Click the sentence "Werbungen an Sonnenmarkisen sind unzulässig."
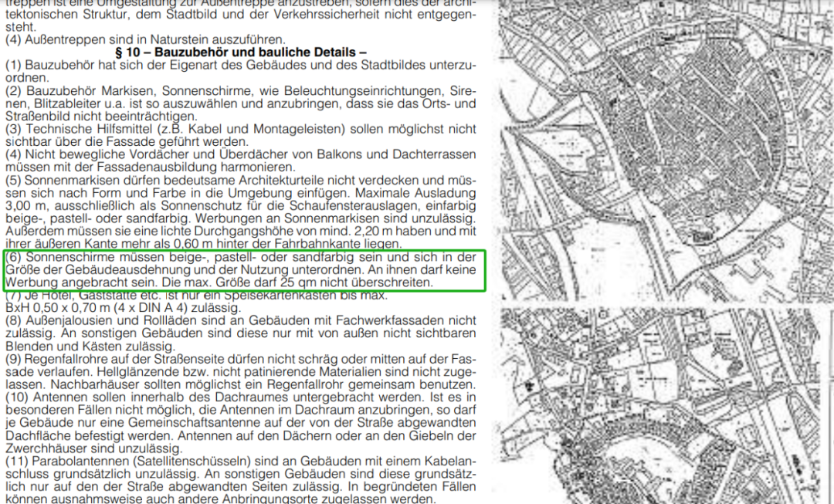The height and width of the screenshot is (504, 834). pos(334,218)
